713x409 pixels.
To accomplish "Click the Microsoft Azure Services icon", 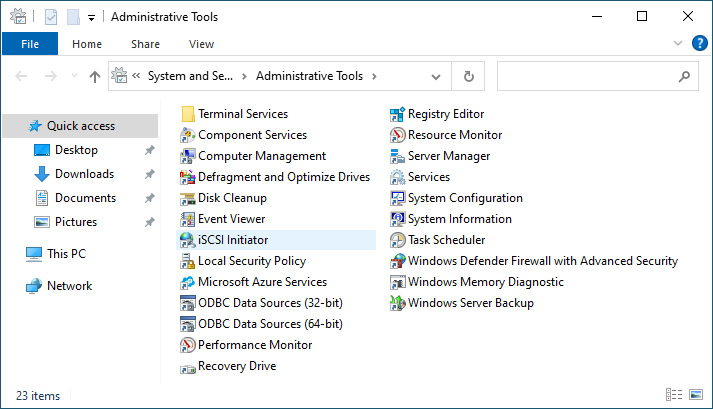I will (x=188, y=282).
